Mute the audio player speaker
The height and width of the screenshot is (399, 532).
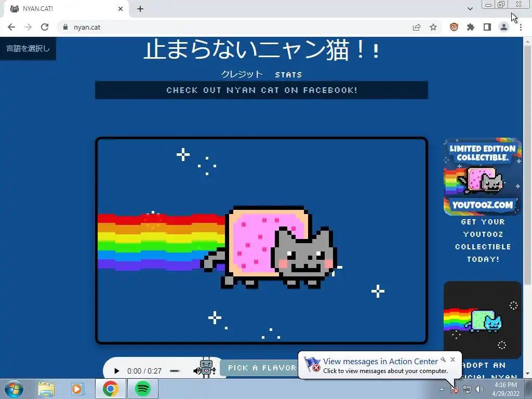coord(196,371)
